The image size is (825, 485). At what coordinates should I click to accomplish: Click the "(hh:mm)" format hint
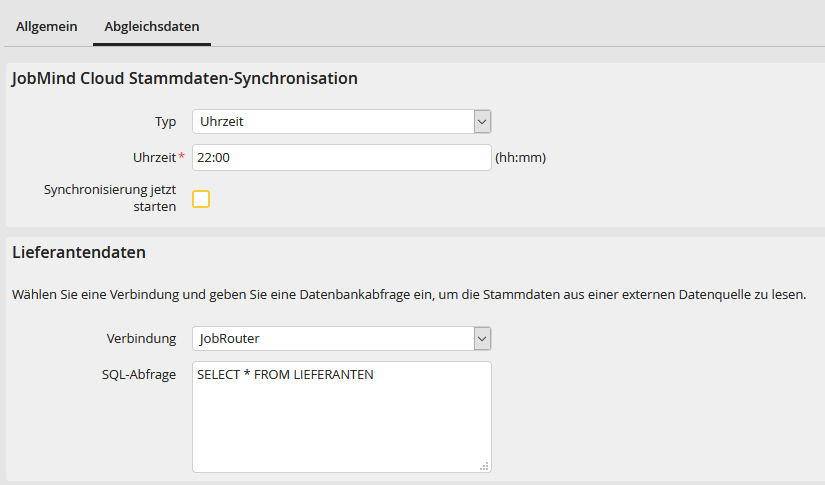point(521,158)
